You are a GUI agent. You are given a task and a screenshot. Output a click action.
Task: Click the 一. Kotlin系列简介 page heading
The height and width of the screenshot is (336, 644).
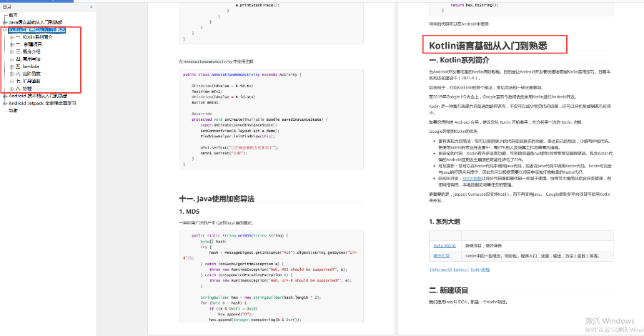pyautogui.click(x=459, y=60)
